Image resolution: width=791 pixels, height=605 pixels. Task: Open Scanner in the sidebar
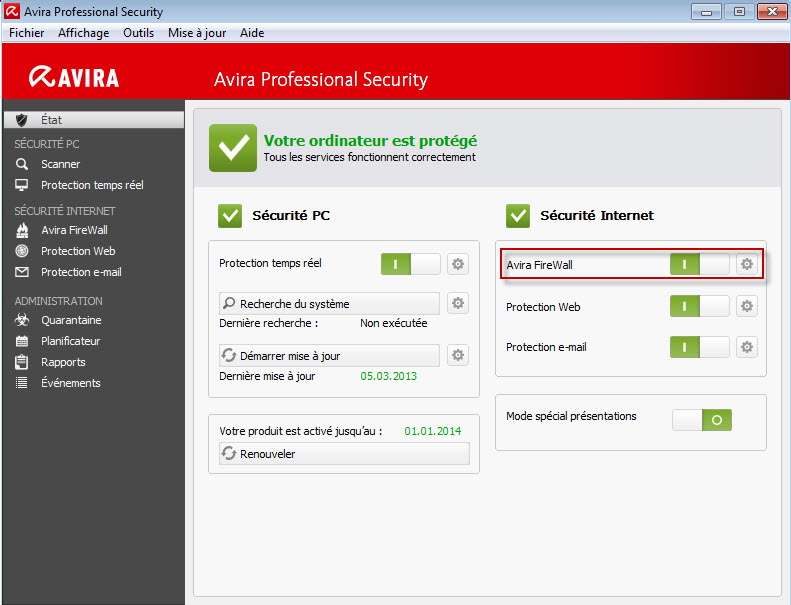point(61,164)
